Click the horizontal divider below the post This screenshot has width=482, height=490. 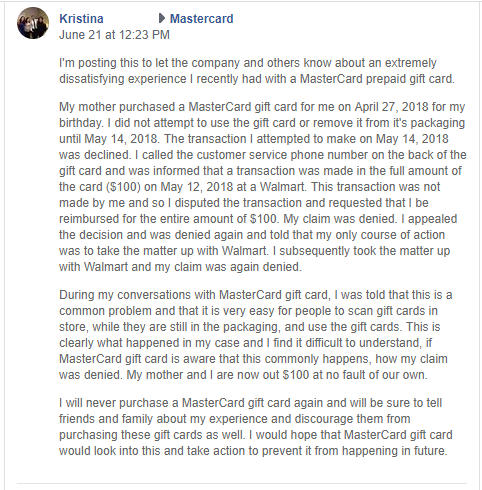pyautogui.click(x=242, y=483)
